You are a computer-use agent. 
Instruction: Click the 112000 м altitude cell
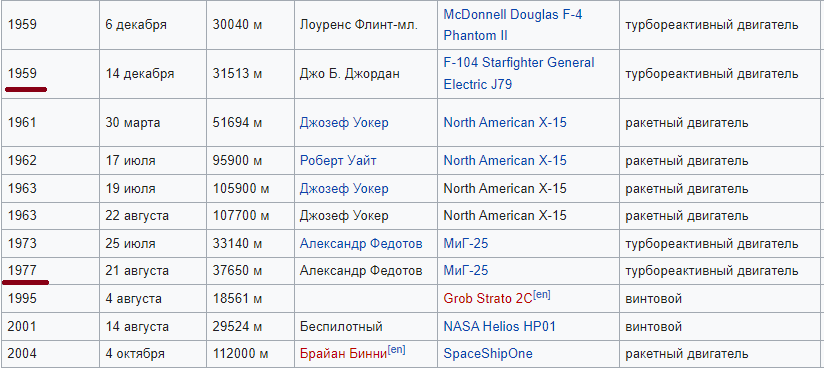250,354
